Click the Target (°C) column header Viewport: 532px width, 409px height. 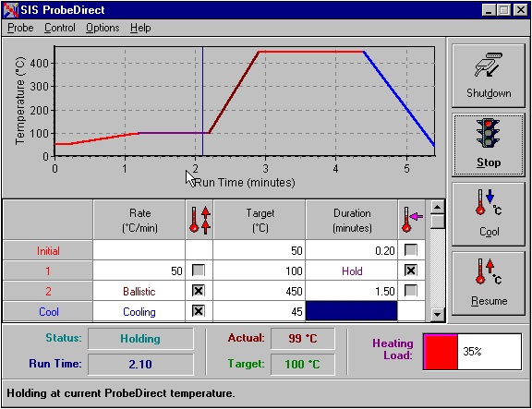tap(260, 220)
